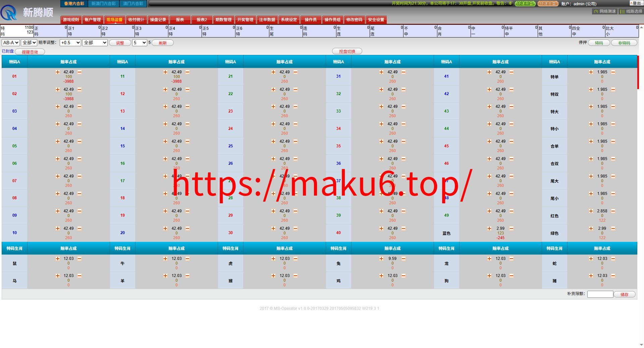This screenshot has height=348, width=644.
Task: Switch to the 新澳门六合彩 tab
Action: [104, 4]
